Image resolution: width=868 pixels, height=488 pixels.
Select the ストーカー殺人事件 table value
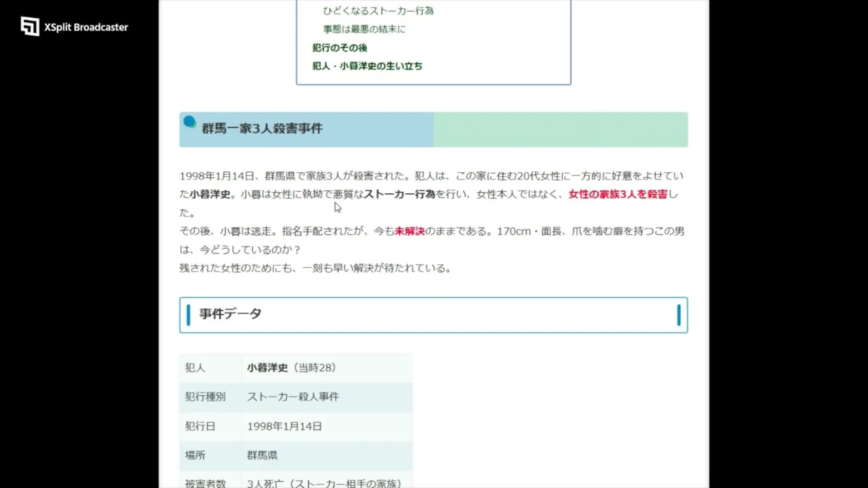(327, 397)
